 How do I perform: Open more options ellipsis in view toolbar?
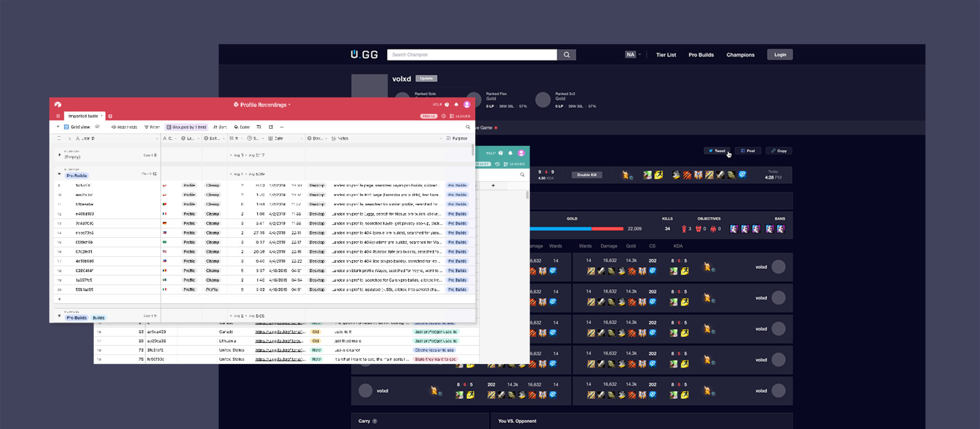click(x=282, y=127)
